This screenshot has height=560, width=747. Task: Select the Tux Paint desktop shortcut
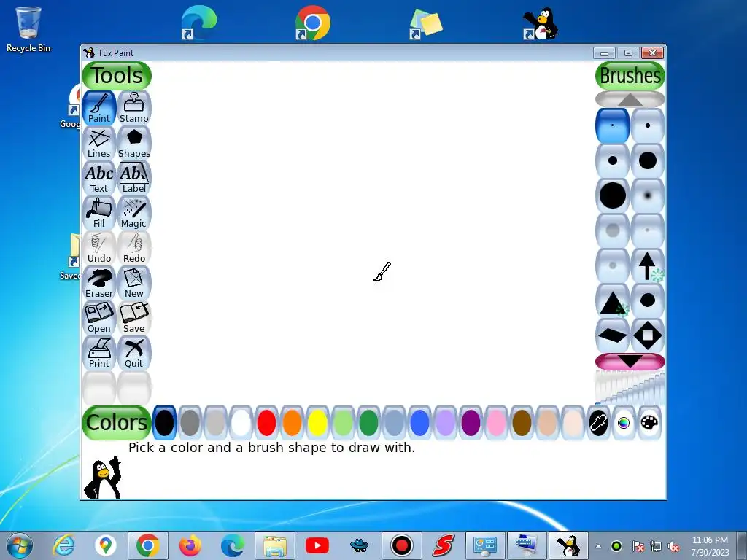tap(541, 23)
